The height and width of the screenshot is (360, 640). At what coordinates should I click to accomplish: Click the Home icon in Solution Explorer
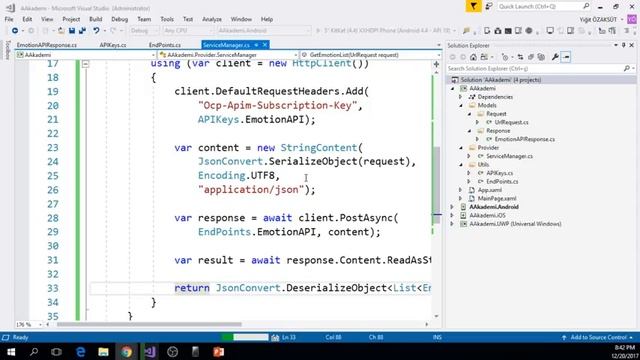(473, 57)
